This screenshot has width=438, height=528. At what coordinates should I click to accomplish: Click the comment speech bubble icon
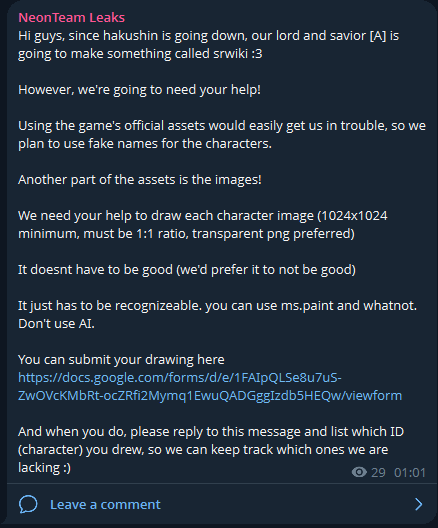[28, 504]
